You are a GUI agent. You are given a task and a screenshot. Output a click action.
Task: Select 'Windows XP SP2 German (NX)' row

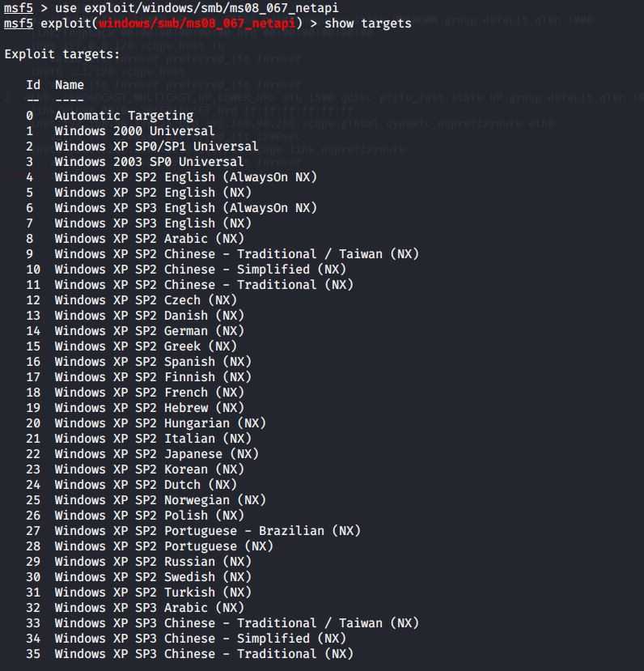coord(134,331)
